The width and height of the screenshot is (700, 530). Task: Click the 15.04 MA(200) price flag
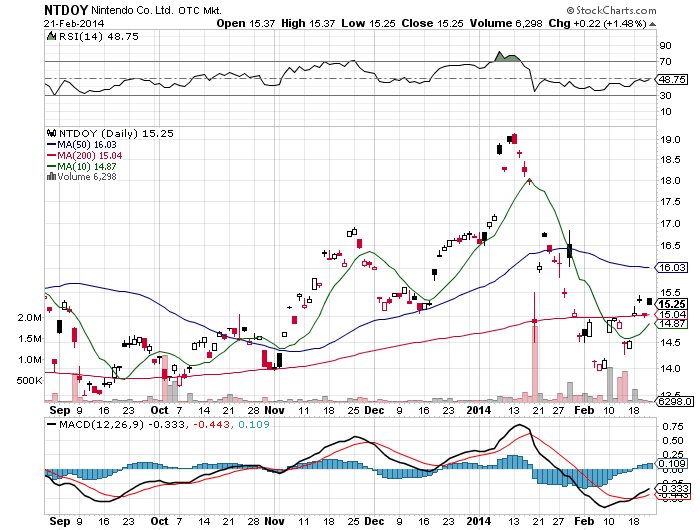click(671, 314)
